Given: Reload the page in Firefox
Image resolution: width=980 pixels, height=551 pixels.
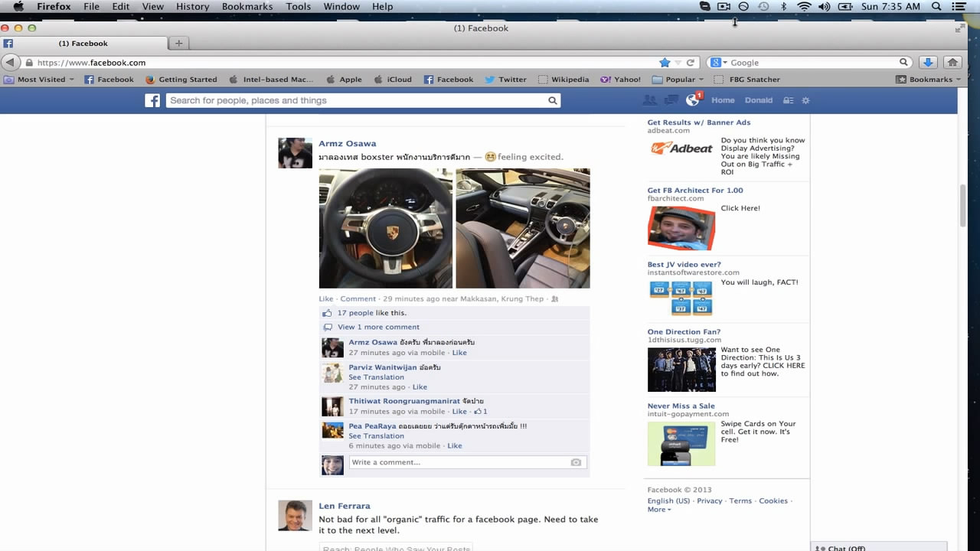Looking at the screenshot, I should [690, 63].
